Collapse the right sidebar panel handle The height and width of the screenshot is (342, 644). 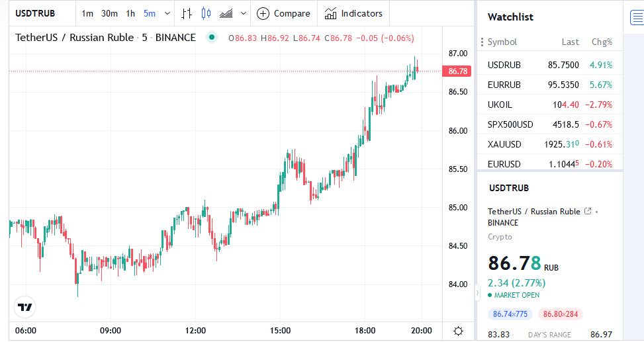click(478, 291)
